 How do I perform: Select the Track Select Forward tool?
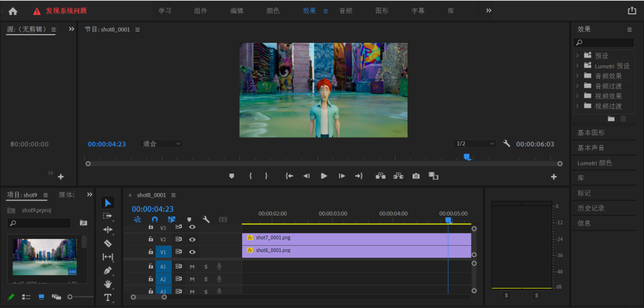click(108, 216)
